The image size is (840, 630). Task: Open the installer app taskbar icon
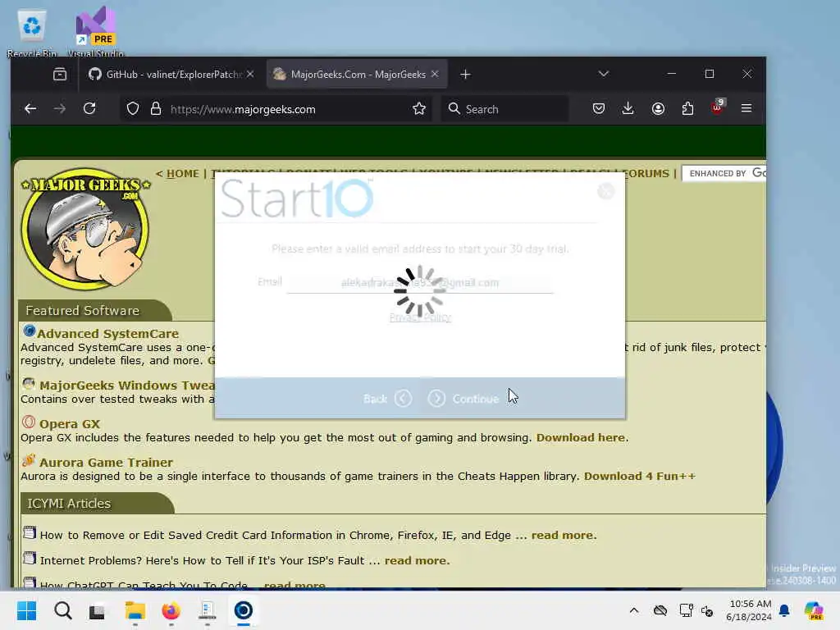coord(207,610)
